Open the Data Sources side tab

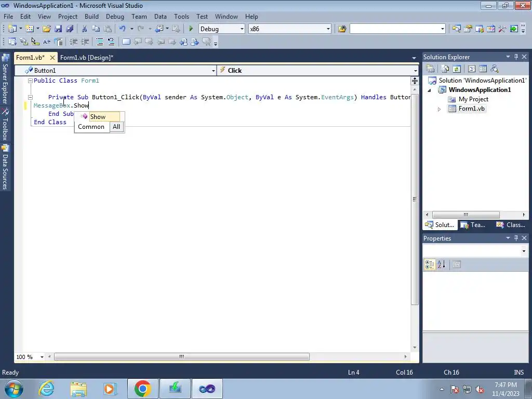coord(5,168)
